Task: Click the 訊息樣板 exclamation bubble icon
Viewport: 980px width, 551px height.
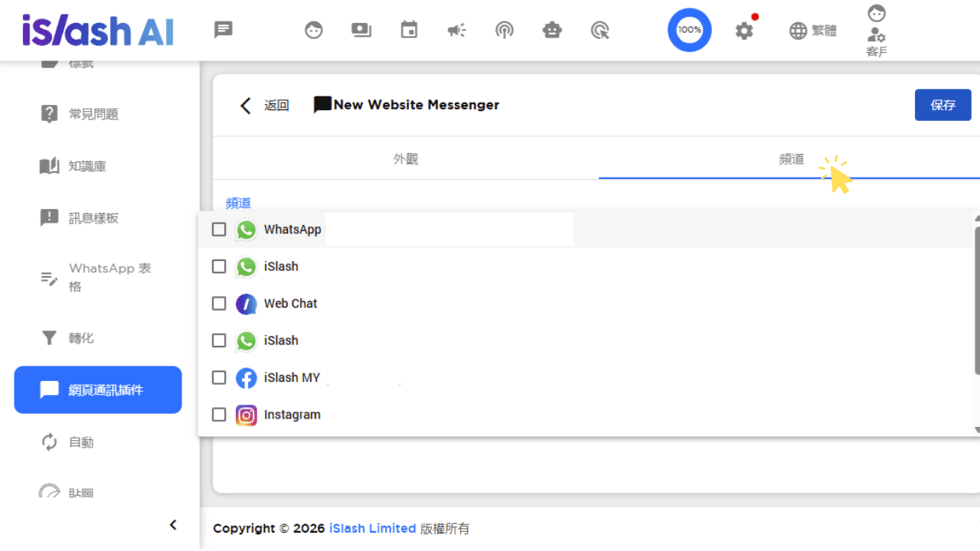Action: [49, 218]
